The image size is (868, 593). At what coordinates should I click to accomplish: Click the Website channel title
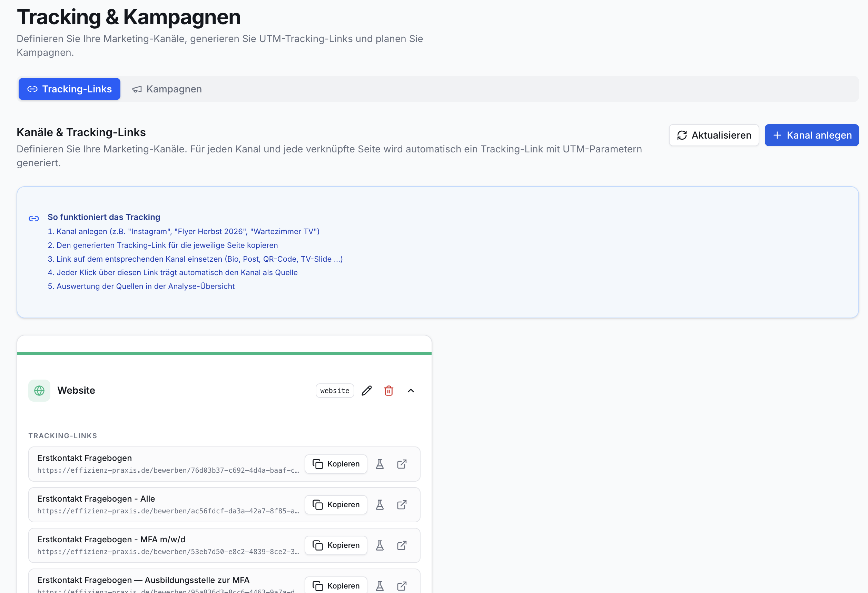pyautogui.click(x=76, y=390)
